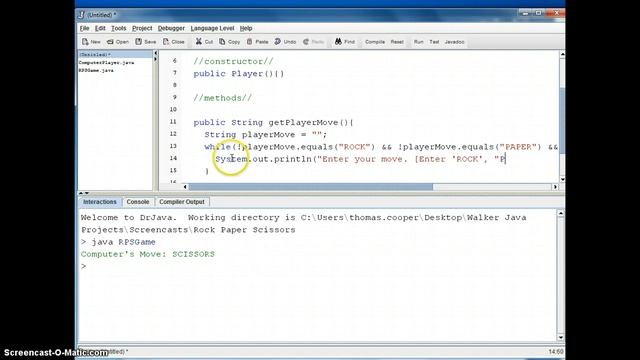Switch to the Compiler Output tab
The height and width of the screenshot is (360, 640).
(182, 202)
